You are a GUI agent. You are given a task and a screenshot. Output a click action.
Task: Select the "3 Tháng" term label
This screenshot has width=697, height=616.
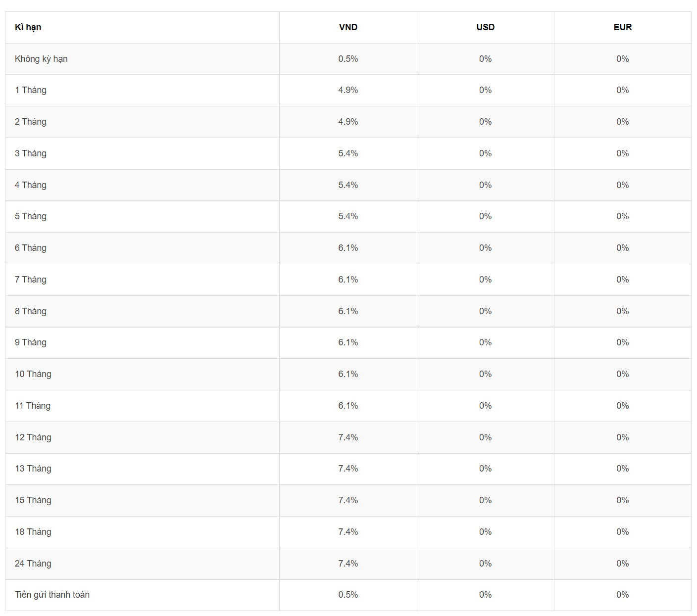point(31,153)
